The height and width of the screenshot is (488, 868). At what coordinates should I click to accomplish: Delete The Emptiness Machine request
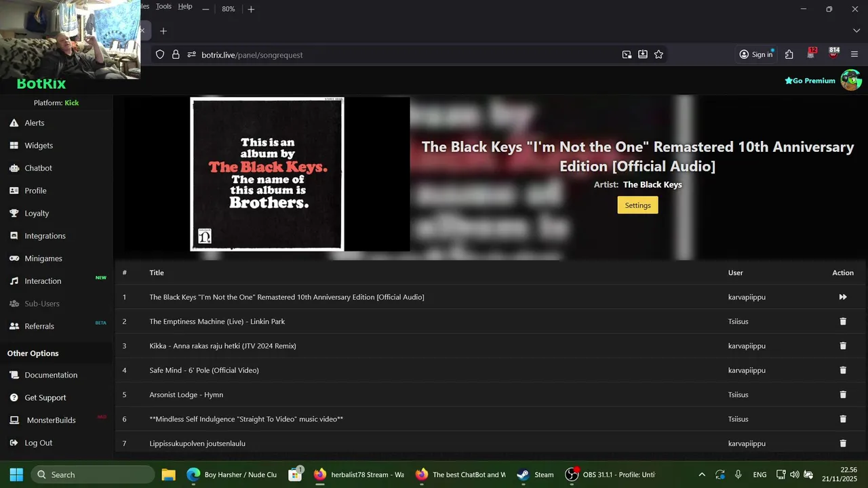point(843,321)
